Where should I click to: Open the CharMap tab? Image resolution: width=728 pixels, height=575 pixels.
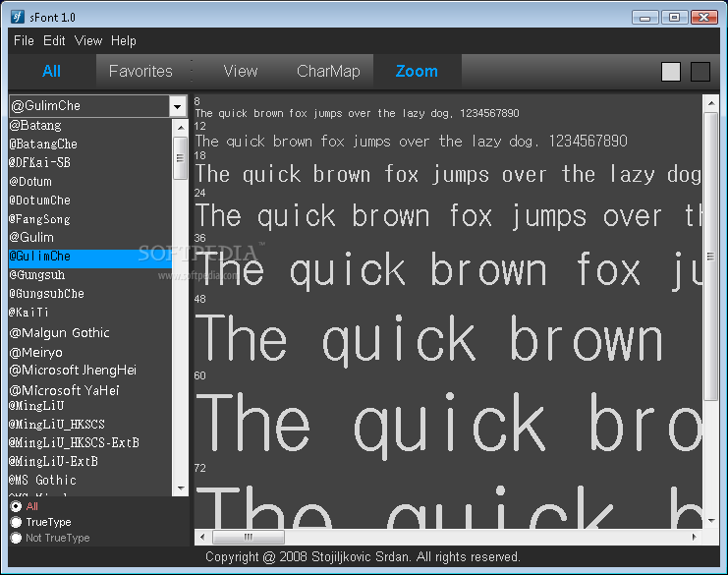(328, 71)
